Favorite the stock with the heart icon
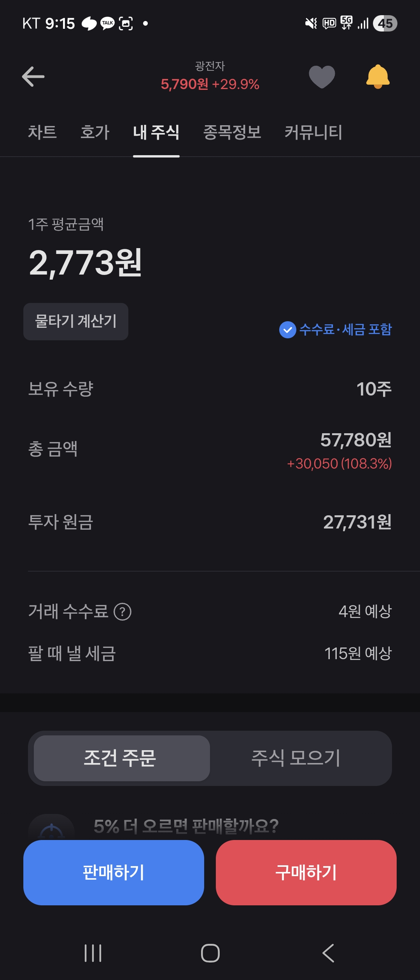420x980 pixels. [322, 77]
